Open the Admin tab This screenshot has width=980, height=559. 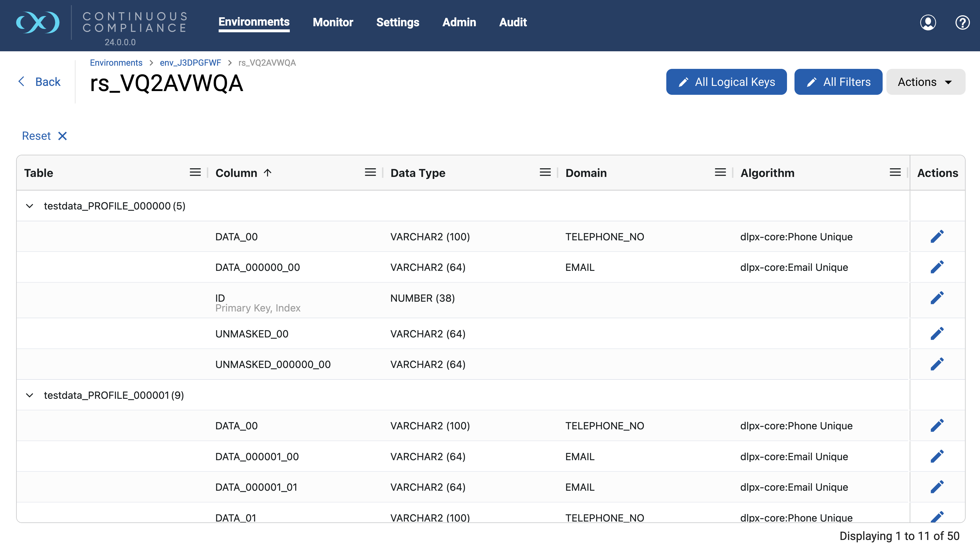(x=459, y=22)
